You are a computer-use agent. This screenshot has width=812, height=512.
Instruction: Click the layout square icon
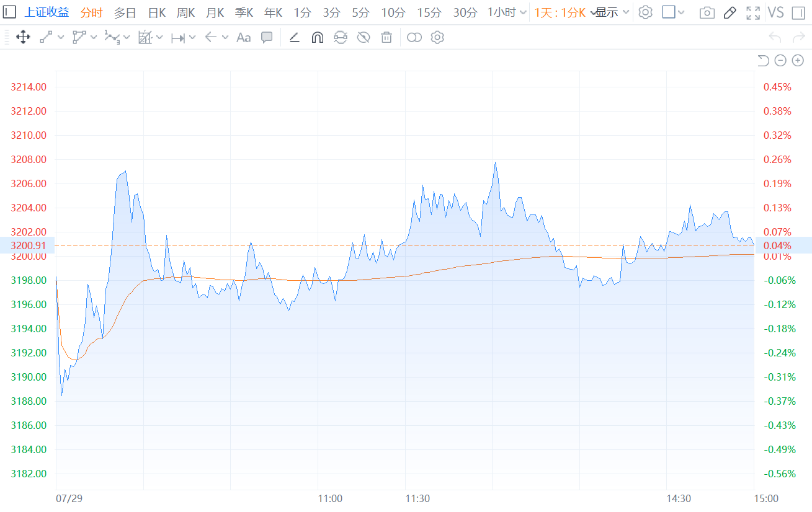tap(669, 12)
